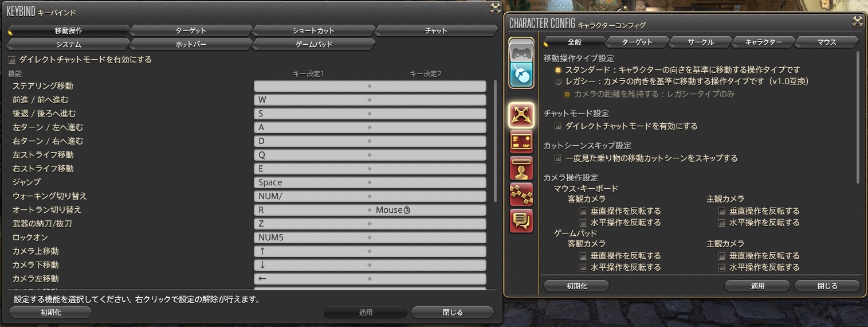Switch to the ホットバー keybind tab
The height and width of the screenshot is (327, 868).
tap(190, 44)
